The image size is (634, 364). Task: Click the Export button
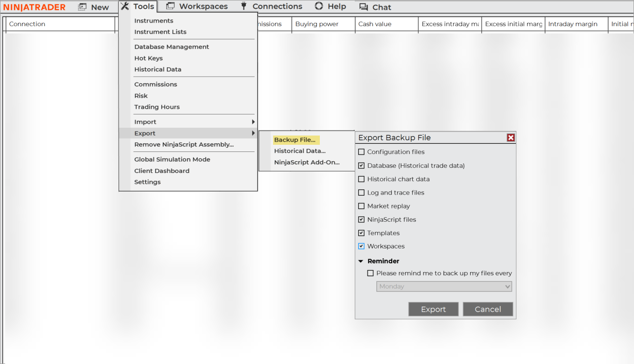pyautogui.click(x=433, y=309)
